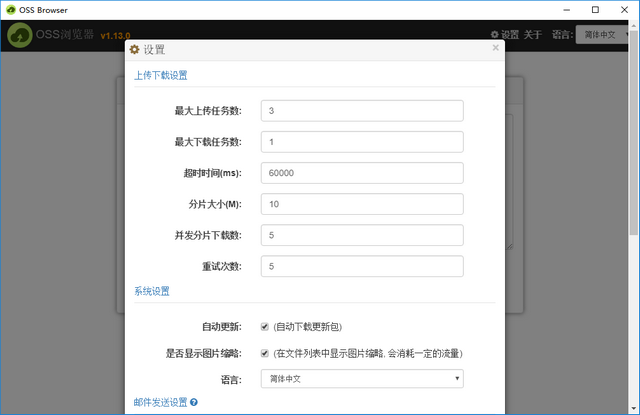Click the main window vertical scrollbar
This screenshot has height=415, width=640.
[x=633, y=131]
